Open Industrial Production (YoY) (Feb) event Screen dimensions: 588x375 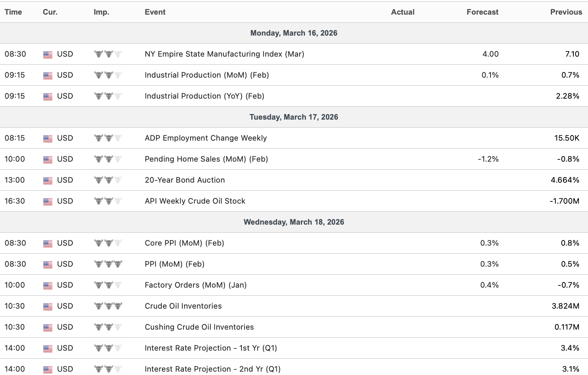204,96
